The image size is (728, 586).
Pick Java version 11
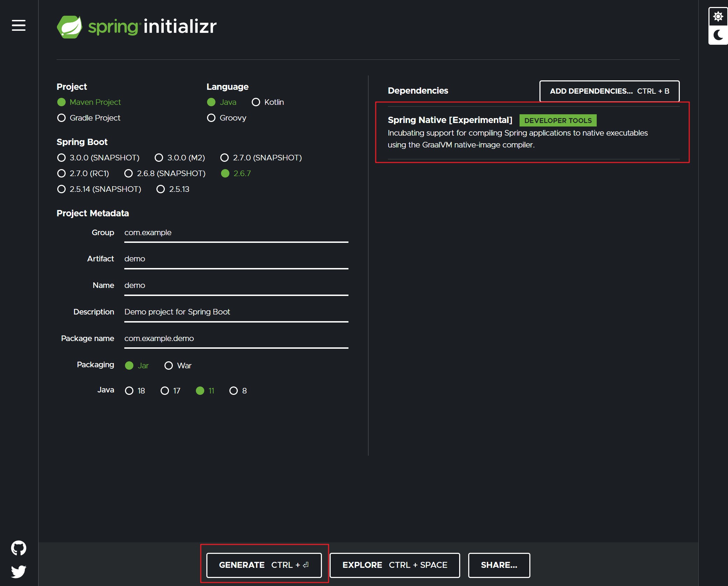tap(205, 391)
